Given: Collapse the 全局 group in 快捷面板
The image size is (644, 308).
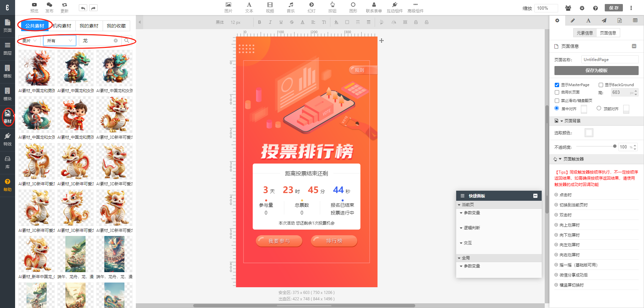Looking at the screenshot, I should pyautogui.click(x=459, y=258).
